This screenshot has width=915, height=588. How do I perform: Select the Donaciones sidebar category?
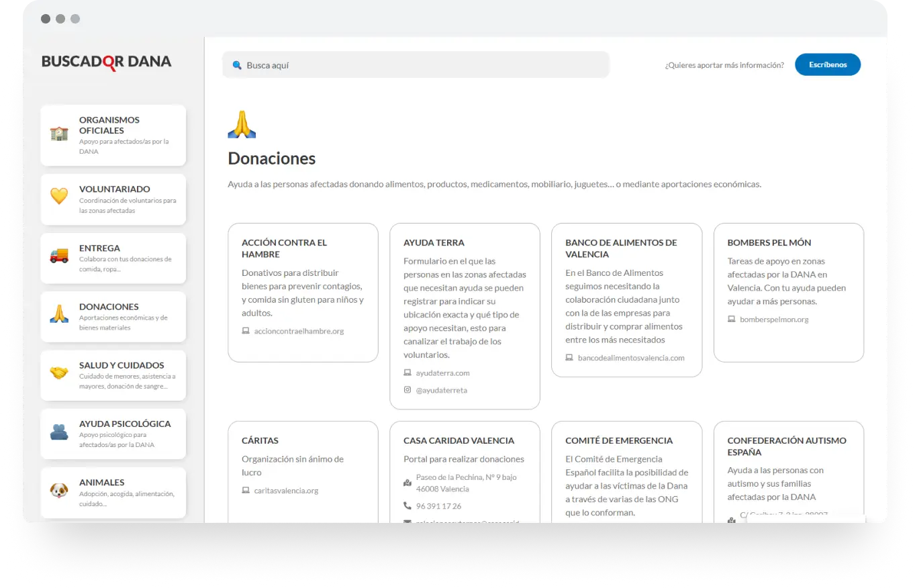pyautogui.click(x=113, y=317)
